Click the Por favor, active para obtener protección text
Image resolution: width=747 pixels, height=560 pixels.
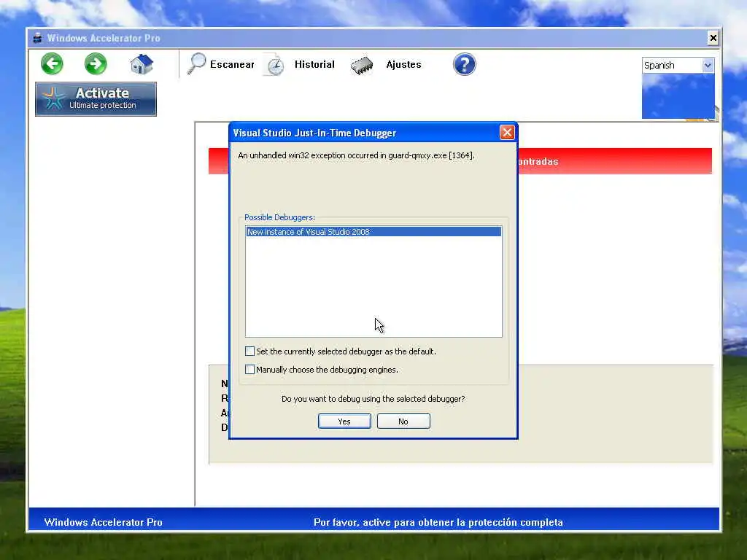[438, 522]
